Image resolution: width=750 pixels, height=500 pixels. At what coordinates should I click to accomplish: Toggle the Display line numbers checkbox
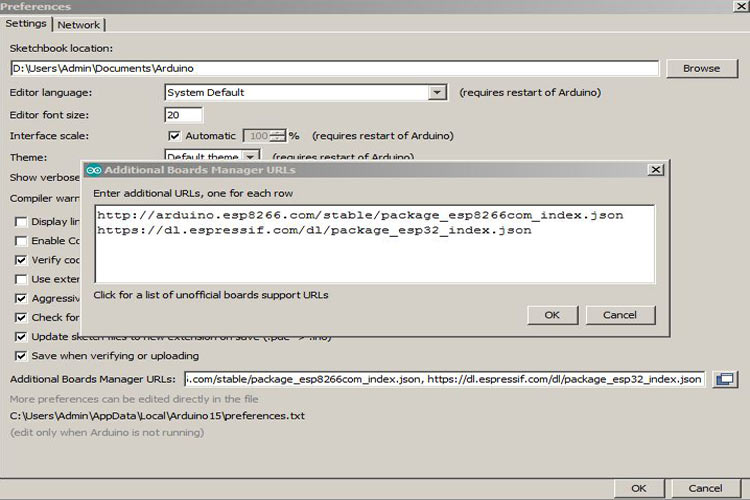[x=21, y=222]
